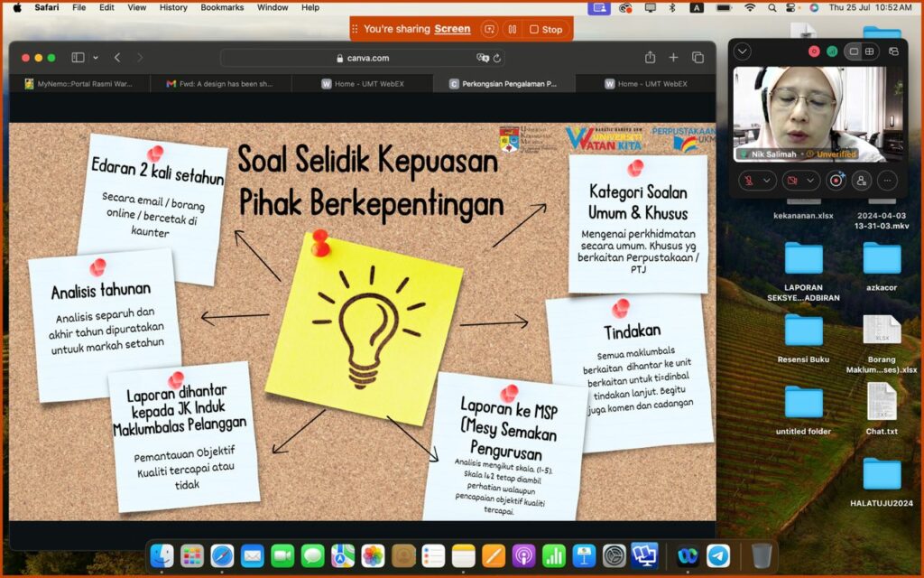
Task: Open the Webex participants panel
Action: coord(862,181)
